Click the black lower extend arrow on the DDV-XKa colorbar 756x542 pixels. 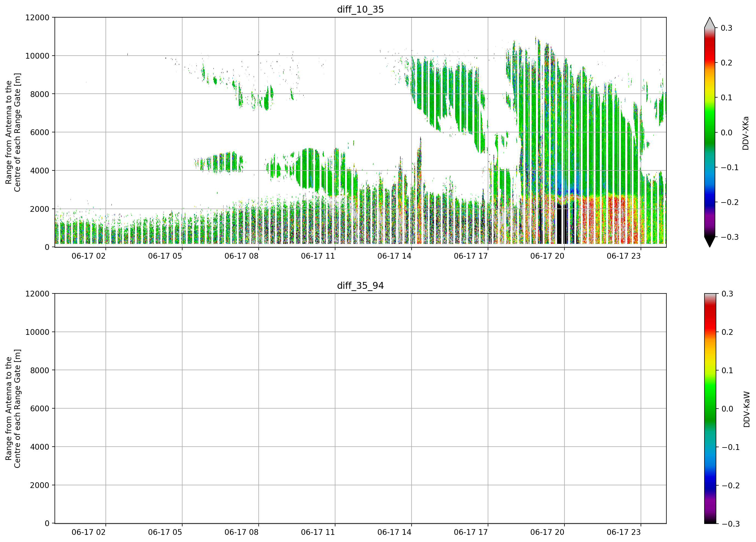[x=710, y=242]
